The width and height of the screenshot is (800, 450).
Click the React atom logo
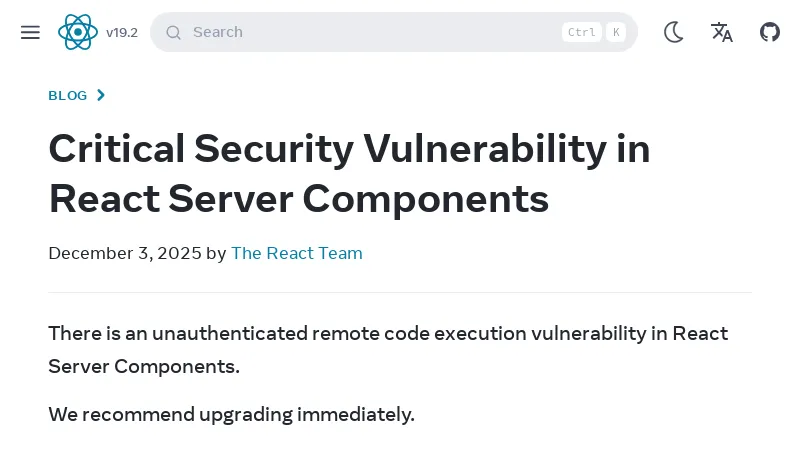click(78, 32)
